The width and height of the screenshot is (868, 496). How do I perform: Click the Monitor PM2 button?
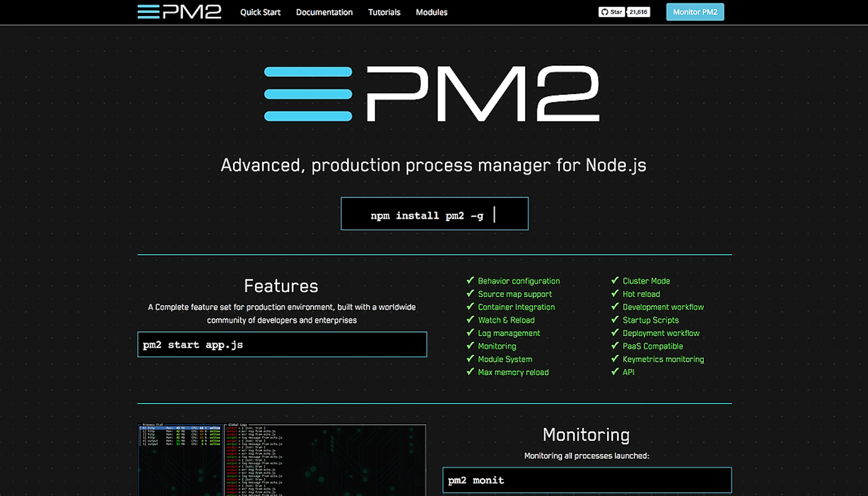click(x=695, y=12)
